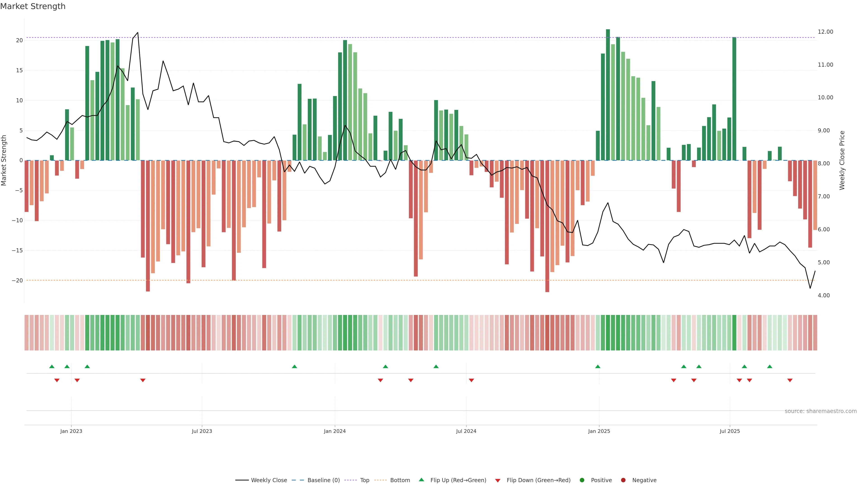This screenshot has width=868, height=488.
Task: Click the Jan 2024 x-axis label
Action: click(335, 431)
